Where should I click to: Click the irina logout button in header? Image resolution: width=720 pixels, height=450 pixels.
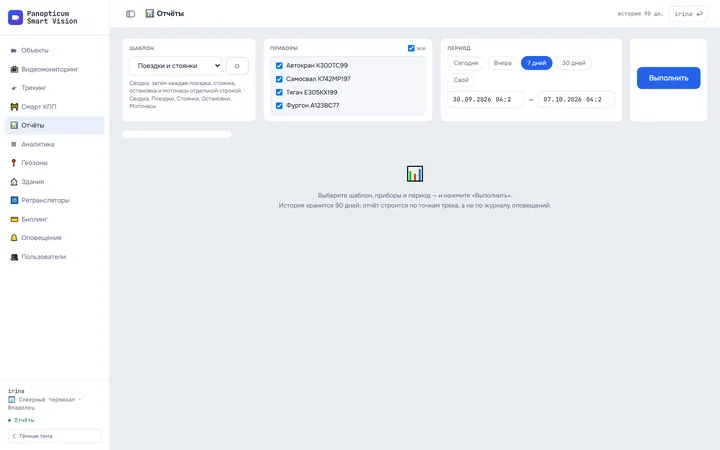pyautogui.click(x=688, y=14)
